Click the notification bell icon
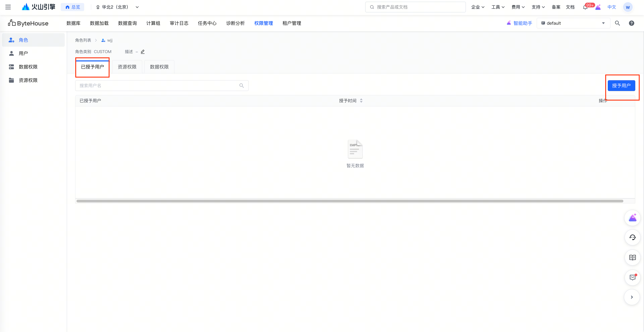The height and width of the screenshot is (332, 644). pyautogui.click(x=585, y=7)
